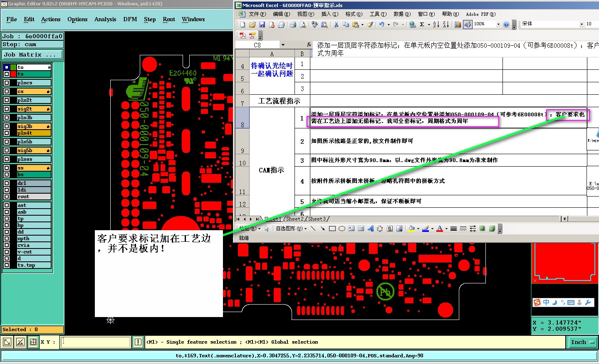The height and width of the screenshot is (364, 599).
Task: Click the exclamation button beside coordinate field
Action: click(x=138, y=342)
